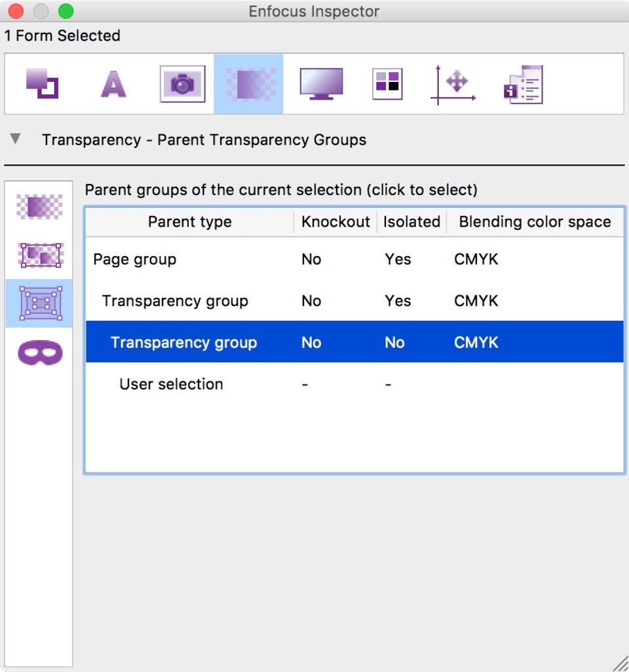Click the Parent type column header
Screen dimensions: 629x672
coord(189,221)
